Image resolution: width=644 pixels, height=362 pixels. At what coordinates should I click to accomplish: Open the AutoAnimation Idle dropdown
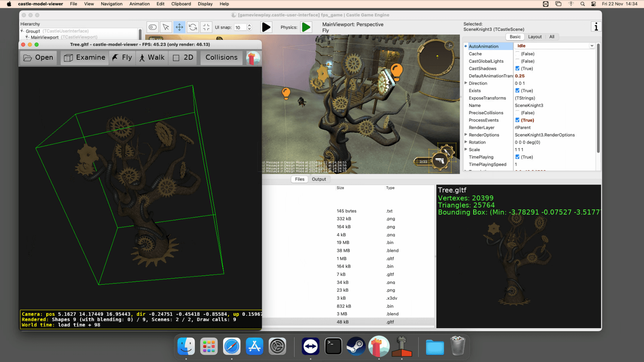(591, 45)
